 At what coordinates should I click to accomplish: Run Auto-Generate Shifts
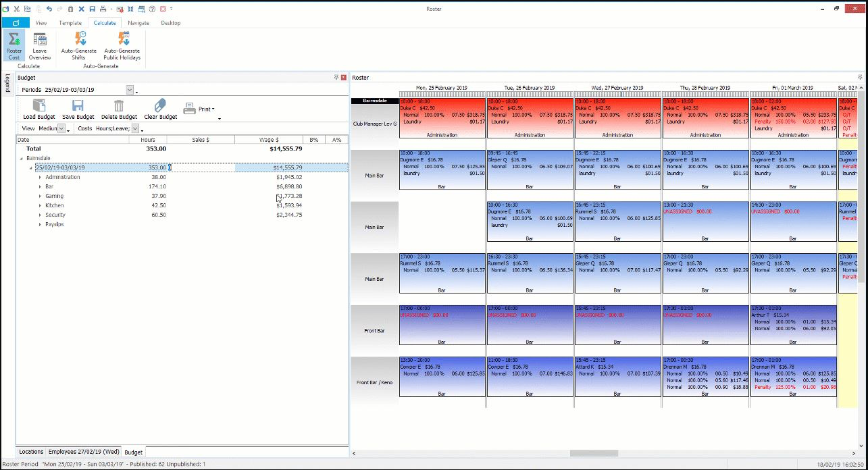click(x=79, y=46)
